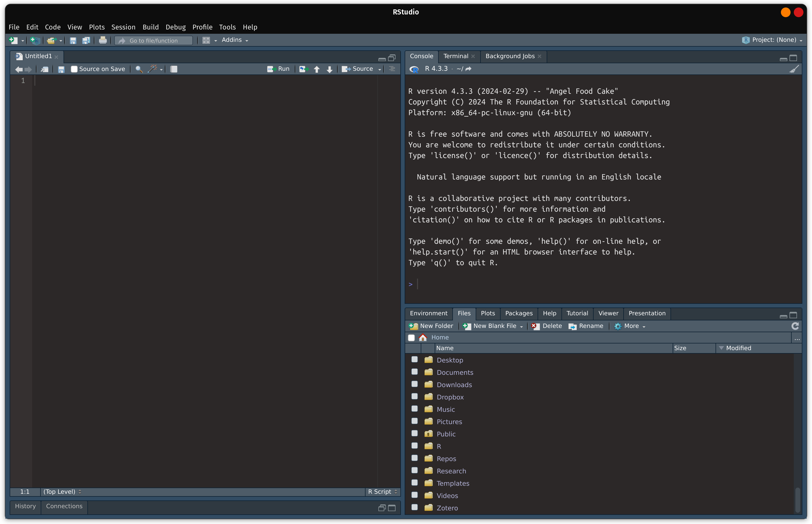Open the R Script file type dropdown
Screen dimensions: 812x524
click(x=382, y=491)
